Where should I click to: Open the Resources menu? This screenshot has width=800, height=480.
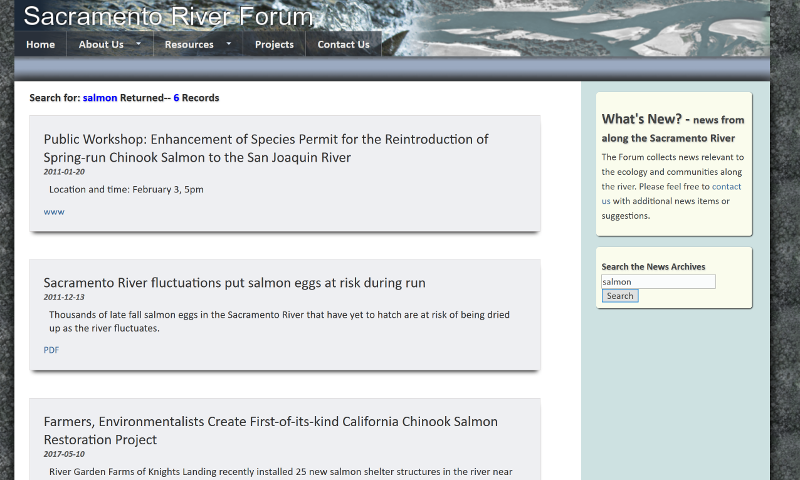pyautogui.click(x=189, y=44)
